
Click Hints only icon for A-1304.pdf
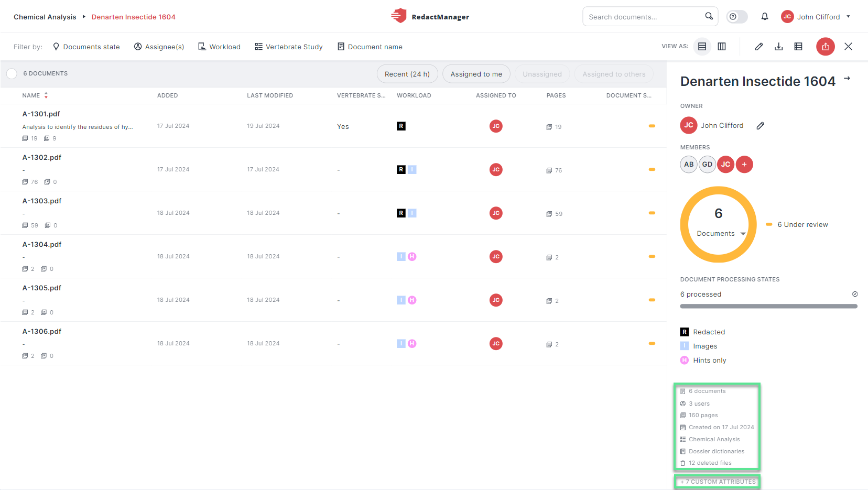(412, 256)
